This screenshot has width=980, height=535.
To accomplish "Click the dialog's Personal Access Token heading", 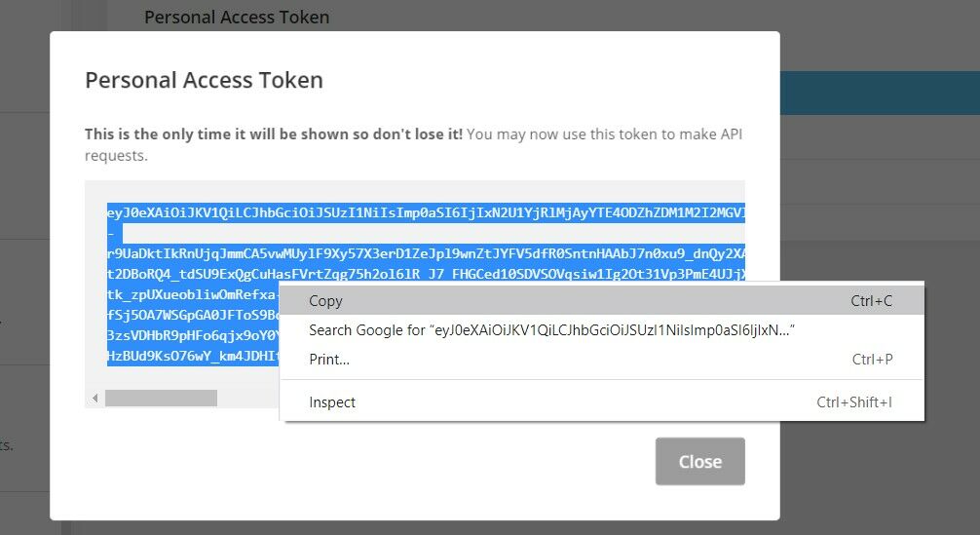I will pos(204,80).
